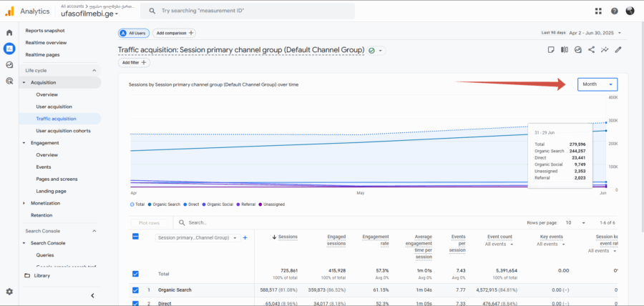
Task: Open the Reports icon in left rail
Action: pyautogui.click(x=9, y=49)
